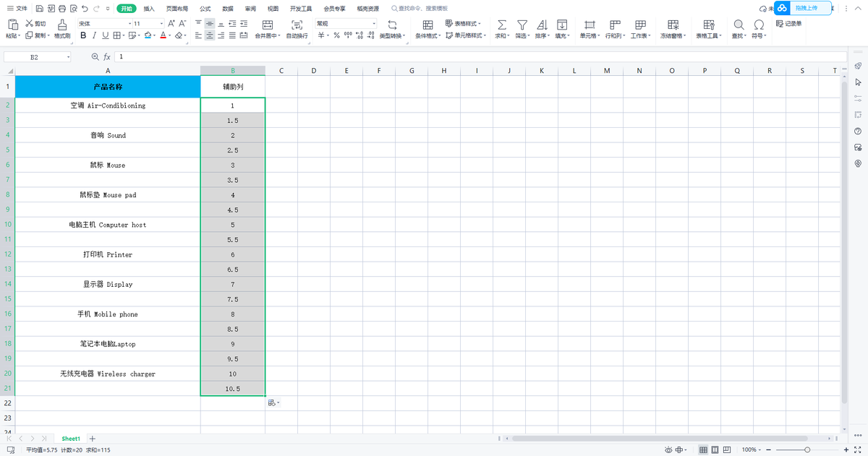The image size is (868, 456).
Task: Switch to the Data (数据) tab
Action: click(x=228, y=9)
